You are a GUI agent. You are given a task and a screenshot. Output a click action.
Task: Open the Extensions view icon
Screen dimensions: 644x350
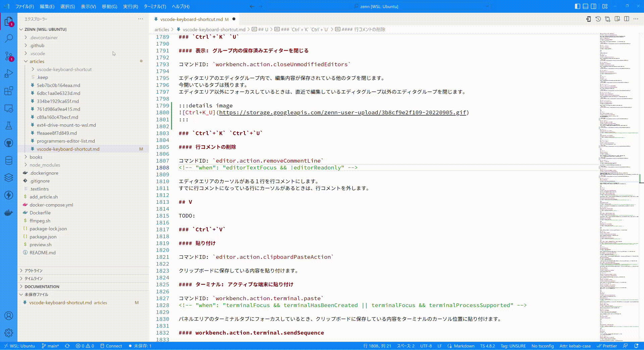click(x=9, y=91)
